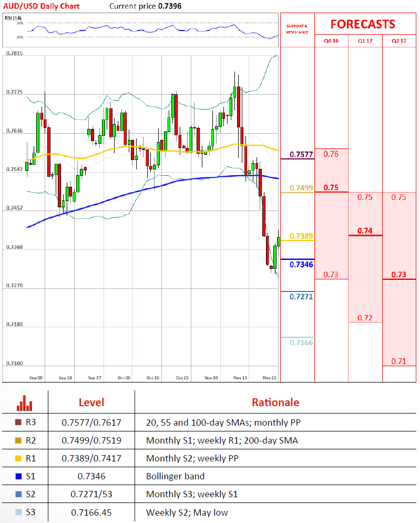420x523 pixels.
Task: Click the 'Weekly S2; May low' rationale
Action: click(x=187, y=512)
